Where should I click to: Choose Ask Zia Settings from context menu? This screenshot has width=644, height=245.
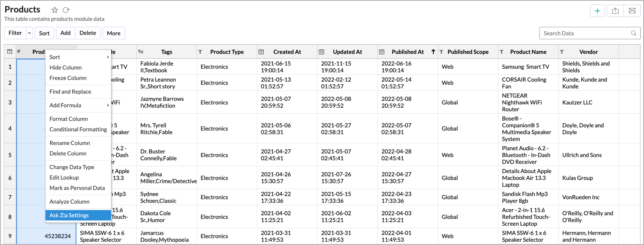[x=69, y=215]
